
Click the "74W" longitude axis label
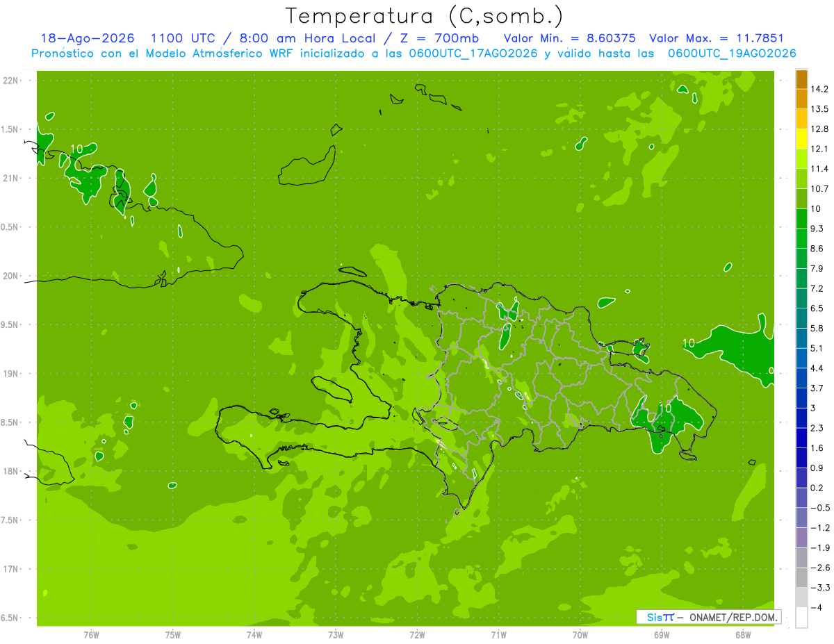click(254, 634)
